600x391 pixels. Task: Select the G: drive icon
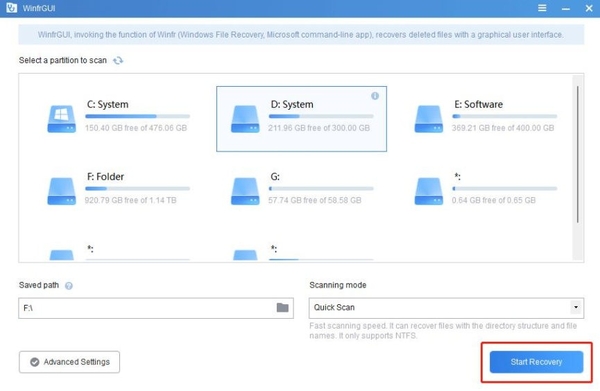coord(245,191)
